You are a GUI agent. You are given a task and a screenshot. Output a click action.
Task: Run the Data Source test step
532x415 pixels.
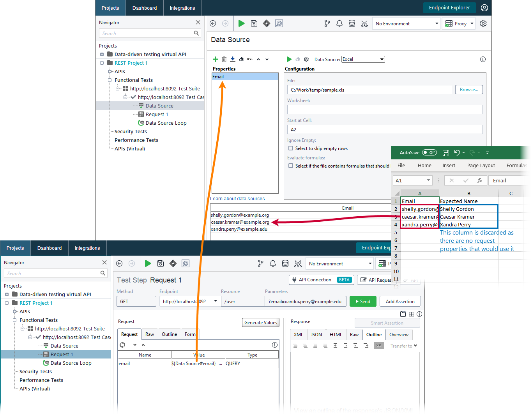click(289, 59)
